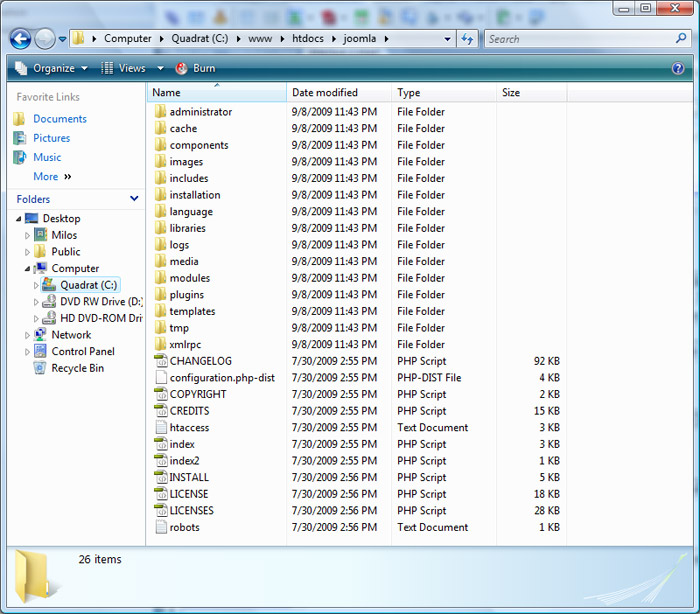Click the Back navigation arrow button
700x614 pixels.
pyautogui.click(x=20, y=39)
